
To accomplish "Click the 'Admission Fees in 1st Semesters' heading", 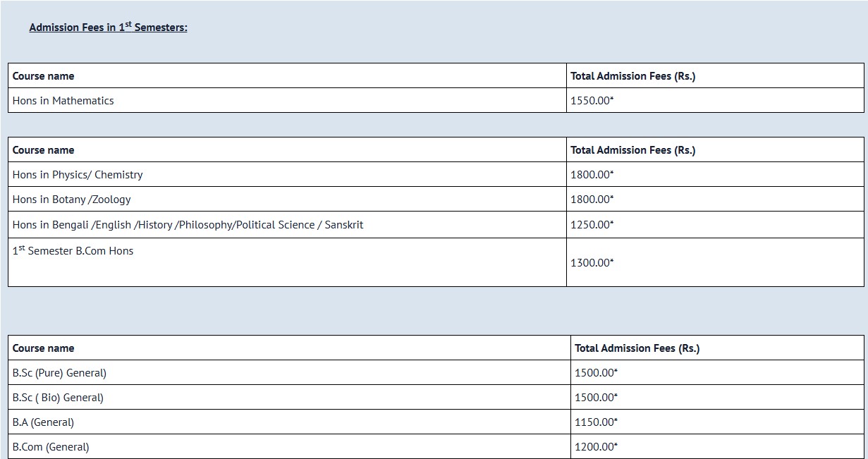I will pyautogui.click(x=108, y=27).
